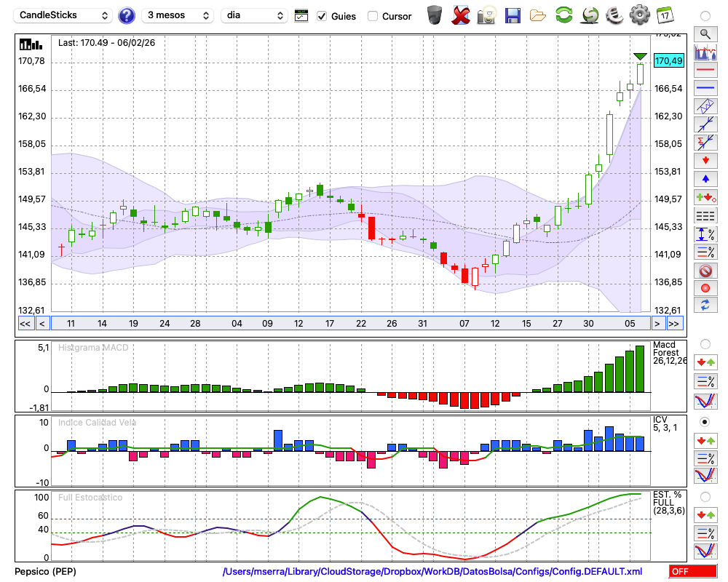The height and width of the screenshot is (582, 728).
Task: Click the '>>' jump-to-end button
Action: [x=674, y=324]
